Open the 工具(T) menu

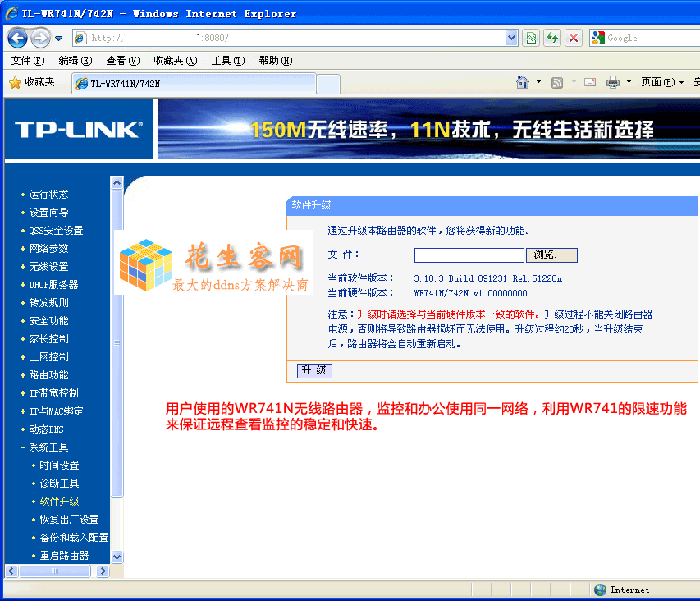click(228, 60)
